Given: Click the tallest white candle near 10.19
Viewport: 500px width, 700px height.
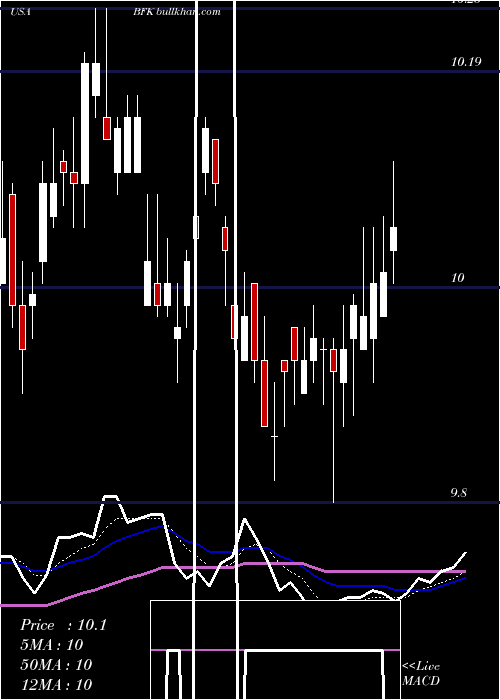Looking at the screenshot, I should (x=85, y=123).
